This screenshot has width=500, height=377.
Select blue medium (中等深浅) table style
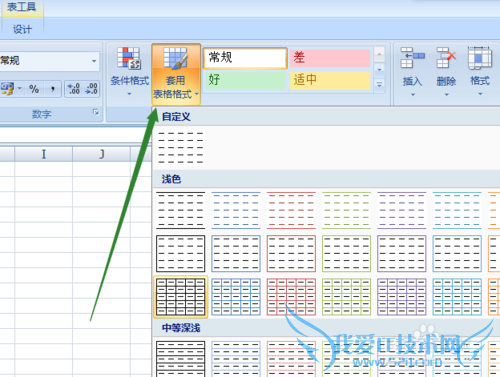pos(236,358)
